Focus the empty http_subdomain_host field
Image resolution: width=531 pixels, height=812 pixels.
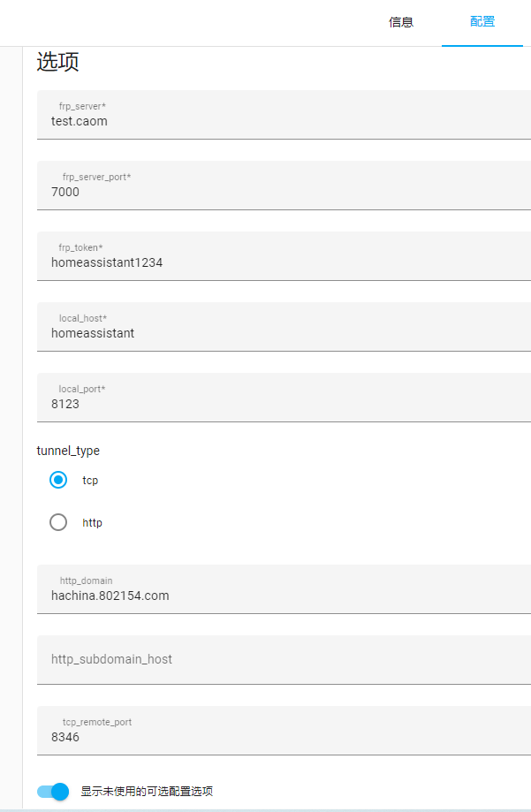283,659
